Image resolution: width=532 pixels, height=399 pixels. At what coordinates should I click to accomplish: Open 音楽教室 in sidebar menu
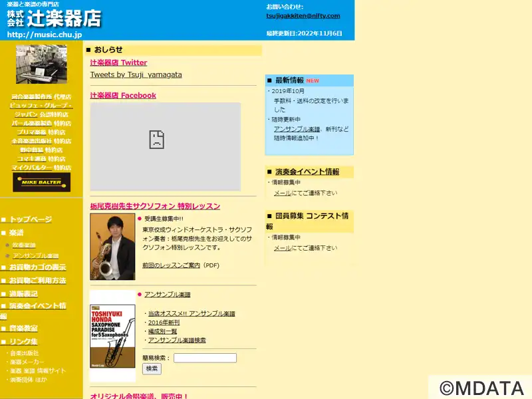pyautogui.click(x=23, y=329)
